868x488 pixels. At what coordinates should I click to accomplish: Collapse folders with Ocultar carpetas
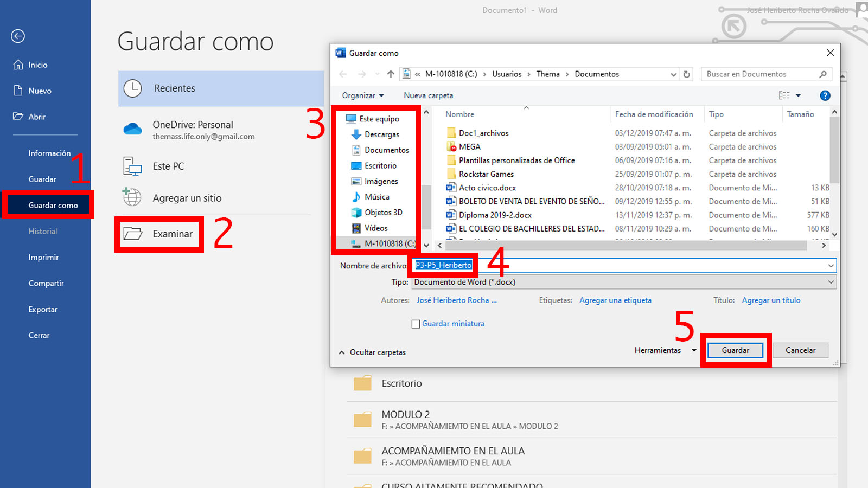(x=372, y=352)
